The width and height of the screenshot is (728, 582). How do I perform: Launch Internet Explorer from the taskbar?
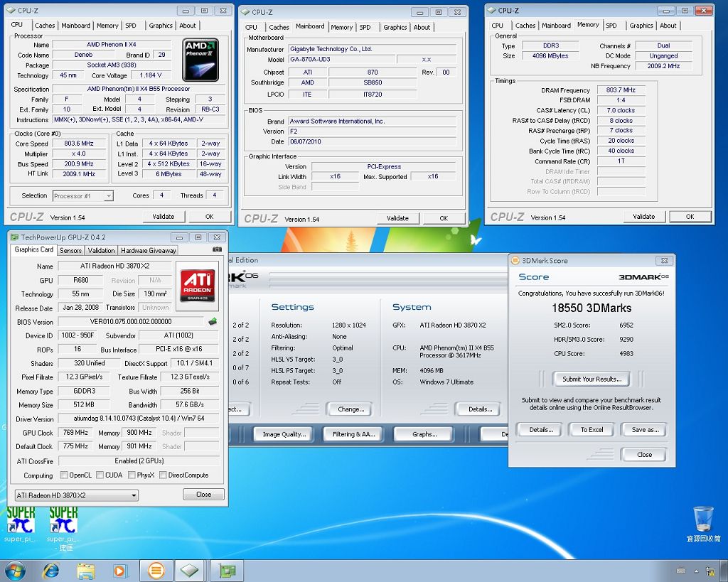(x=50, y=571)
